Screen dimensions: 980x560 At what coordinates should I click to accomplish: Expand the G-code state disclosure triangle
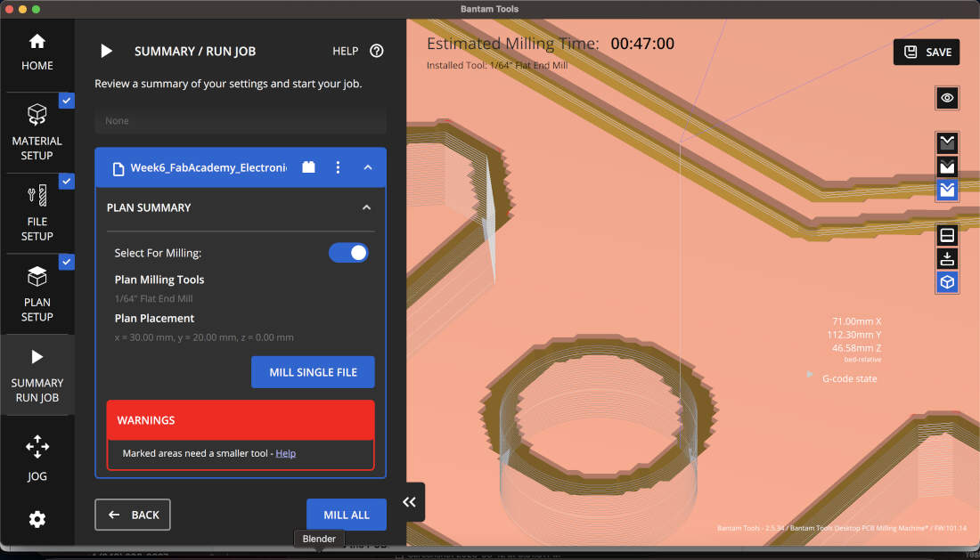809,375
